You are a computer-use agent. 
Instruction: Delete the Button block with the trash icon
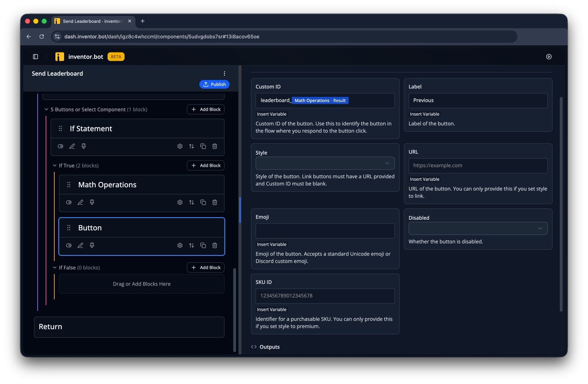coord(215,245)
